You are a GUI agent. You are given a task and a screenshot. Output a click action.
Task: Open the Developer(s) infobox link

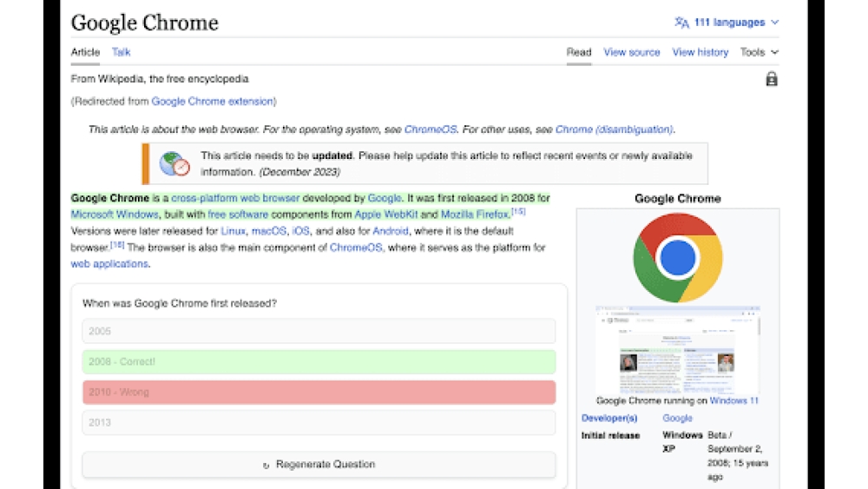click(609, 418)
